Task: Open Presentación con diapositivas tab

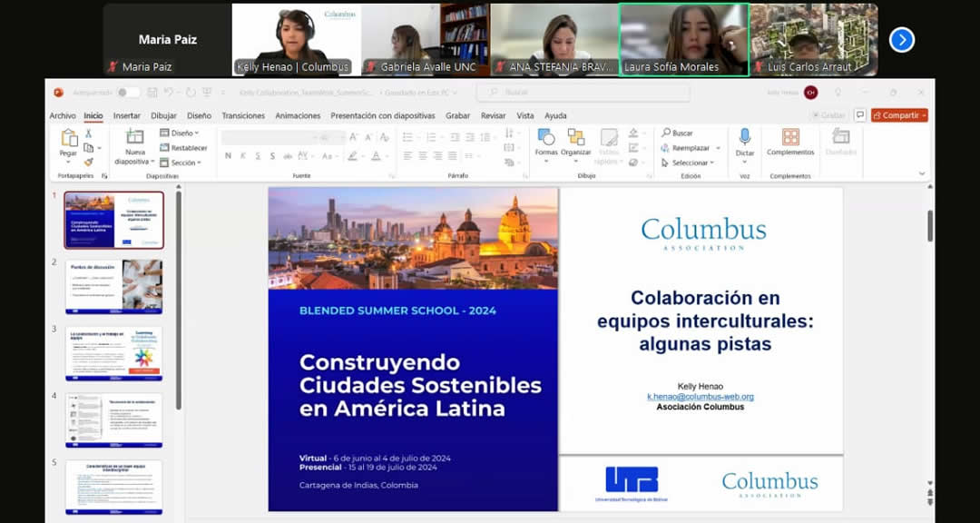Action: coord(383,115)
